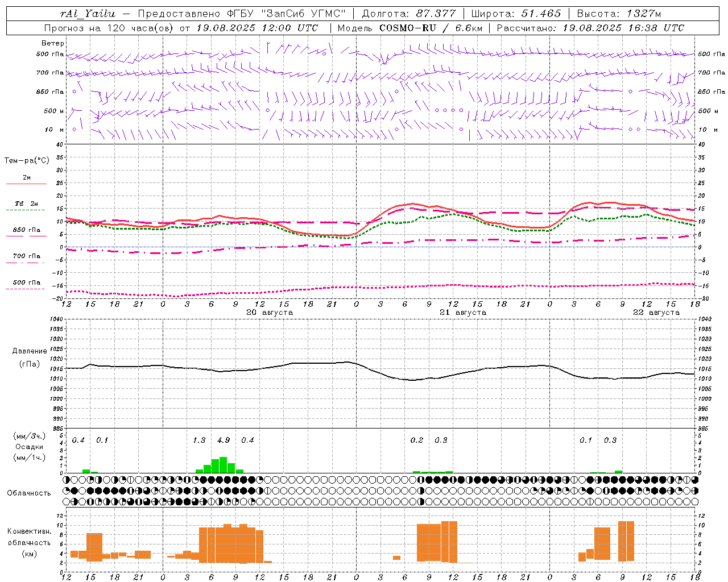Click the (км) unit under облачность

click(30, 554)
